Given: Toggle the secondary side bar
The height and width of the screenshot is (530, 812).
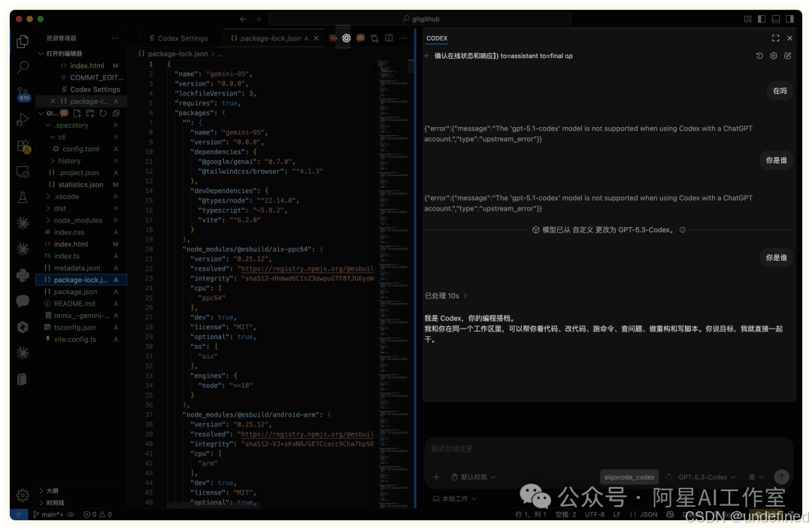Looking at the screenshot, I should point(789,19).
